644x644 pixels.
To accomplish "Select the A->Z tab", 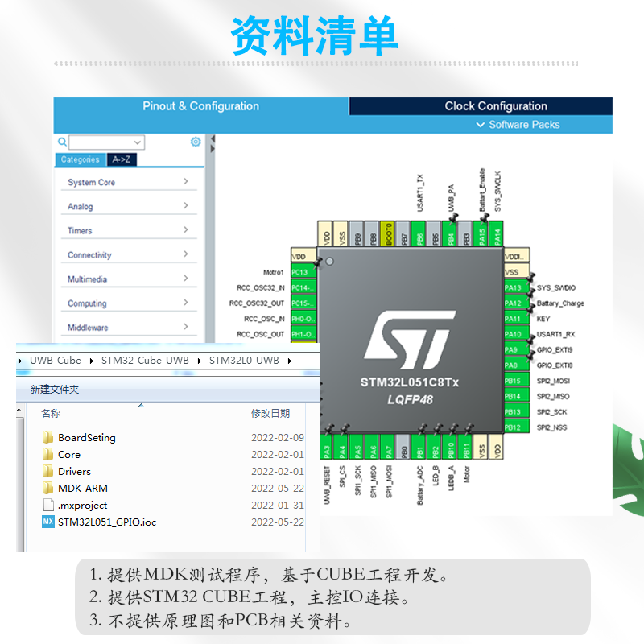I will click(x=122, y=159).
